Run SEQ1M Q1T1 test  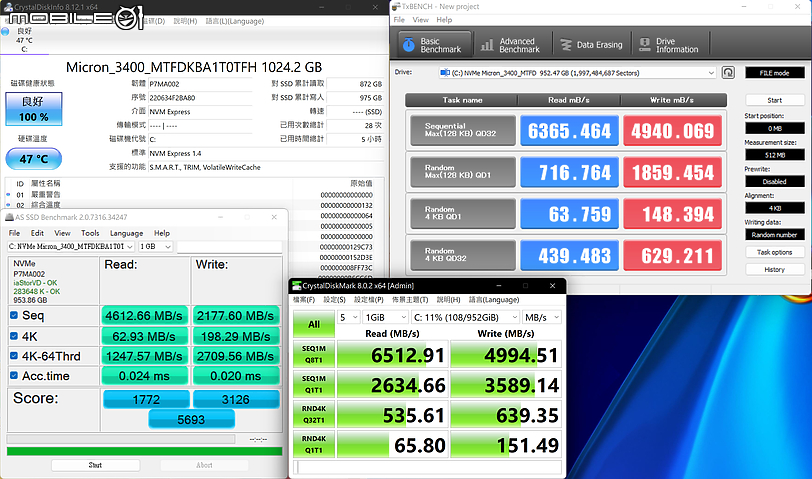[x=314, y=384]
